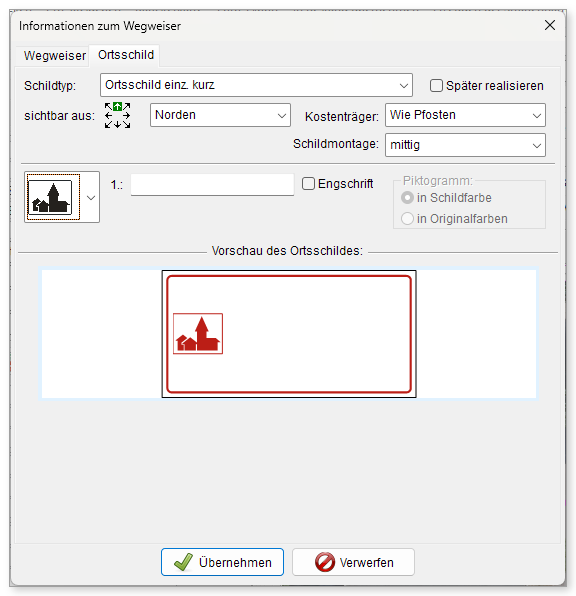Click the Verwerfen button label
The height and width of the screenshot is (596, 576).
(367, 563)
